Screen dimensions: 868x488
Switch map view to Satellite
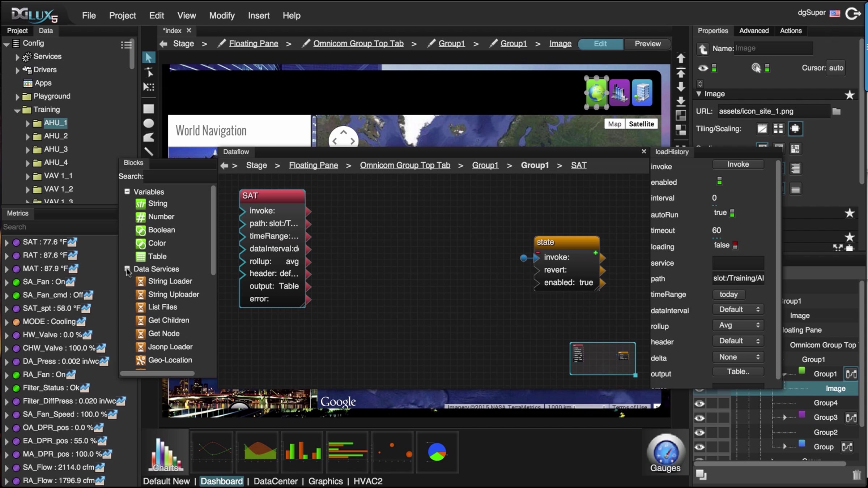point(641,124)
